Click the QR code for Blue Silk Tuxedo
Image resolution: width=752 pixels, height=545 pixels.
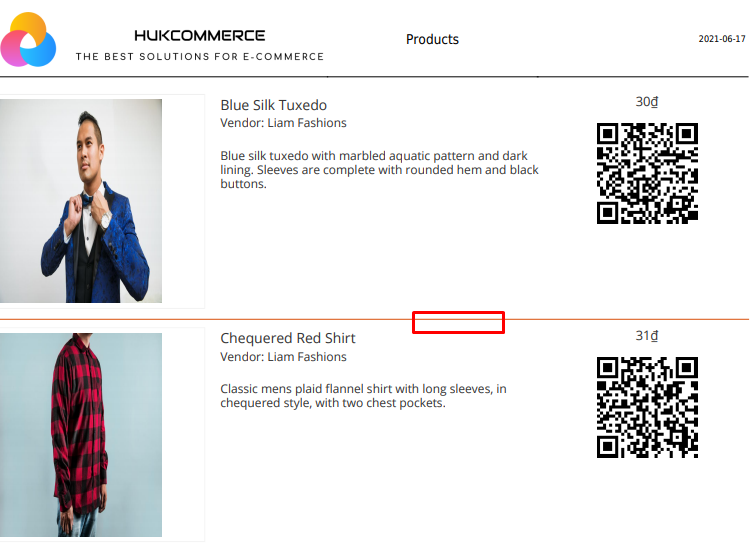pos(647,173)
